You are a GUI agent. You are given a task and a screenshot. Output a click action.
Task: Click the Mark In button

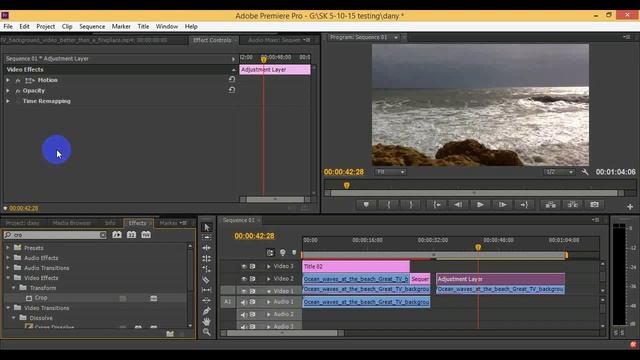(x=389, y=204)
